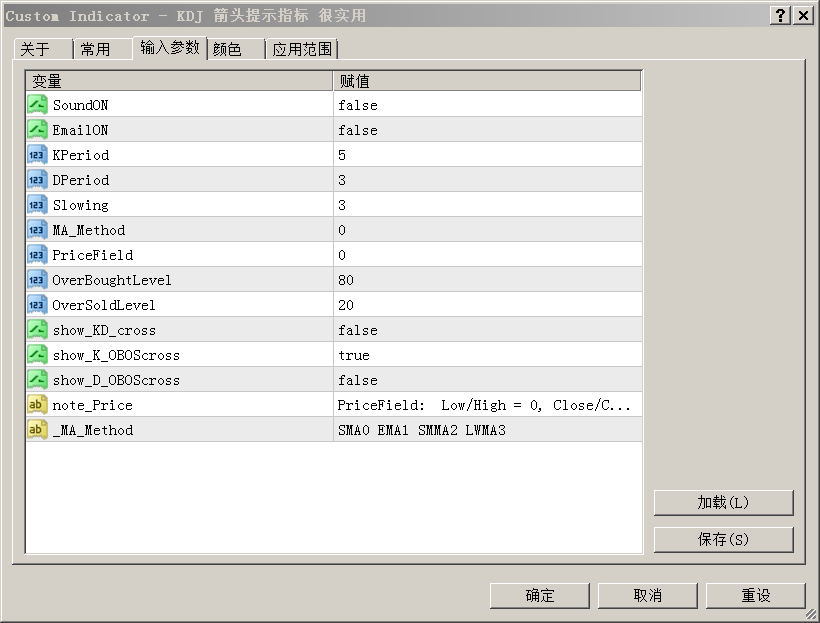
Task: Click the 加载(L) button
Action: click(x=724, y=503)
